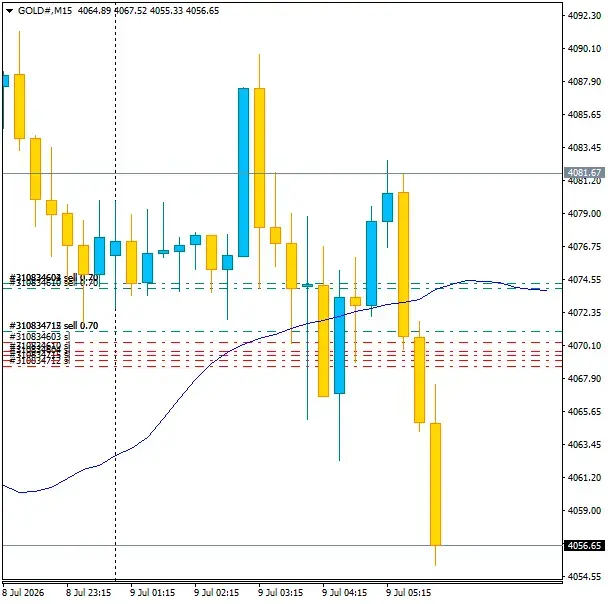Click the 4065.65 price axis label
This screenshot has width=608, height=604.
(584, 411)
